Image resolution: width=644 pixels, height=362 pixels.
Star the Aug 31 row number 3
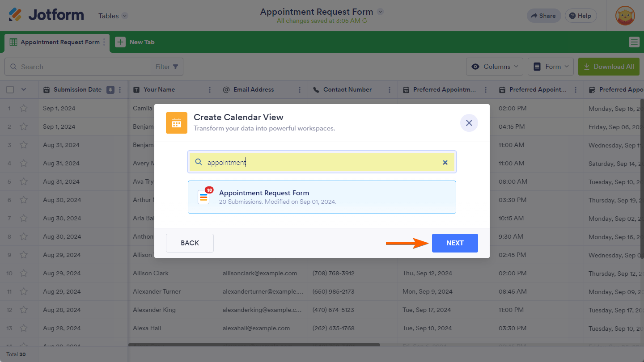click(24, 145)
